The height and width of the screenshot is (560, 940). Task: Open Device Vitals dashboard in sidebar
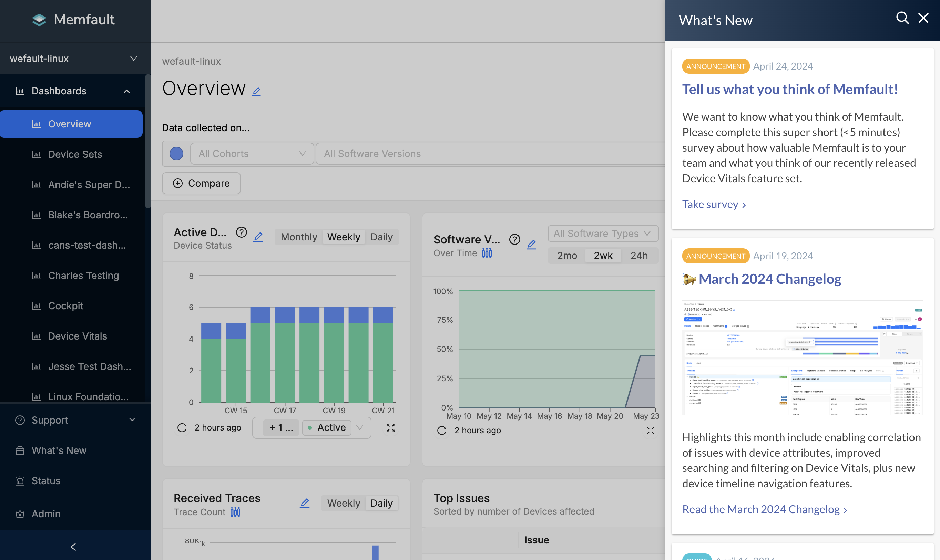(x=78, y=336)
